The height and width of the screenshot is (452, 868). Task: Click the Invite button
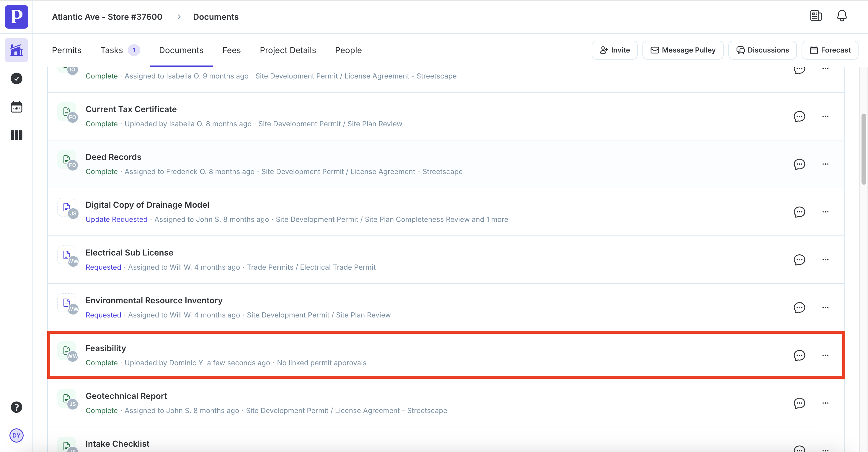point(614,50)
